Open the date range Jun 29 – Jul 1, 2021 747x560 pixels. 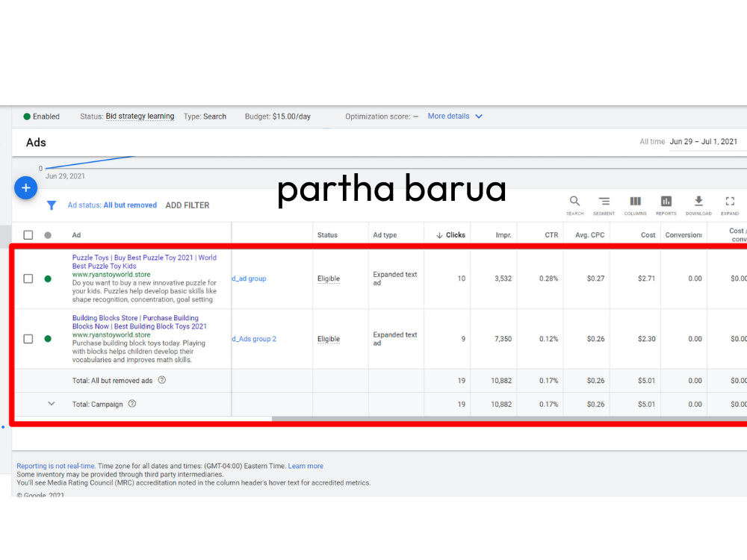coord(703,141)
